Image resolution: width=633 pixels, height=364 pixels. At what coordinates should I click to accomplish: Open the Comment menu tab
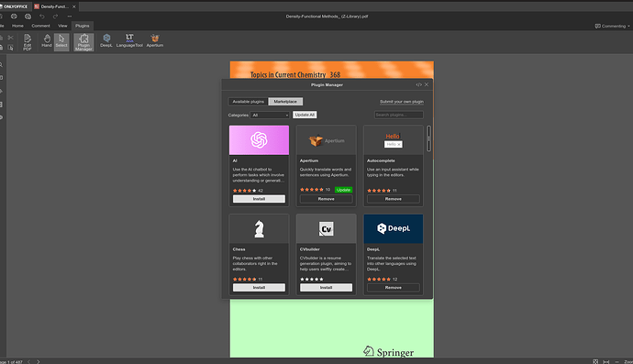click(x=40, y=26)
